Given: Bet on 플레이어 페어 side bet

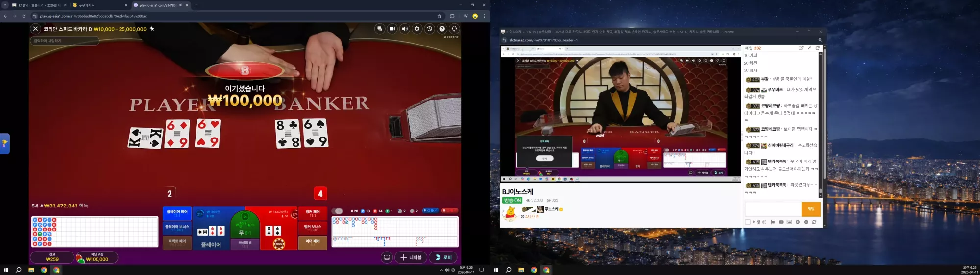Looking at the screenshot, I should coord(177,213).
